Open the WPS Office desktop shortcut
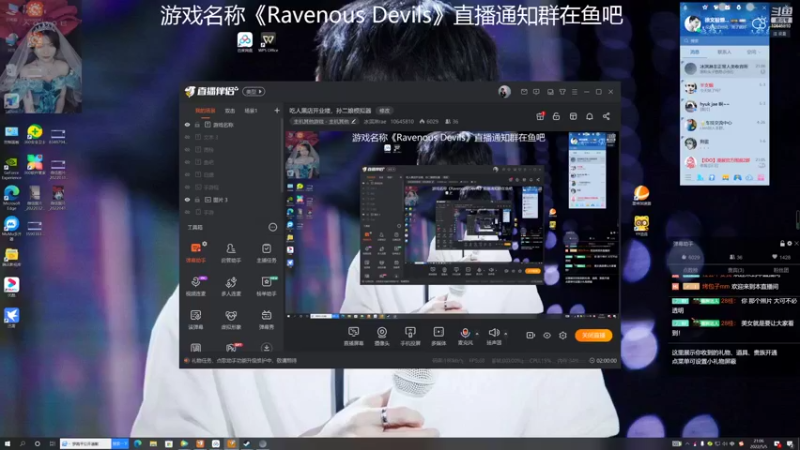The height and width of the screenshot is (450, 800). click(268, 42)
